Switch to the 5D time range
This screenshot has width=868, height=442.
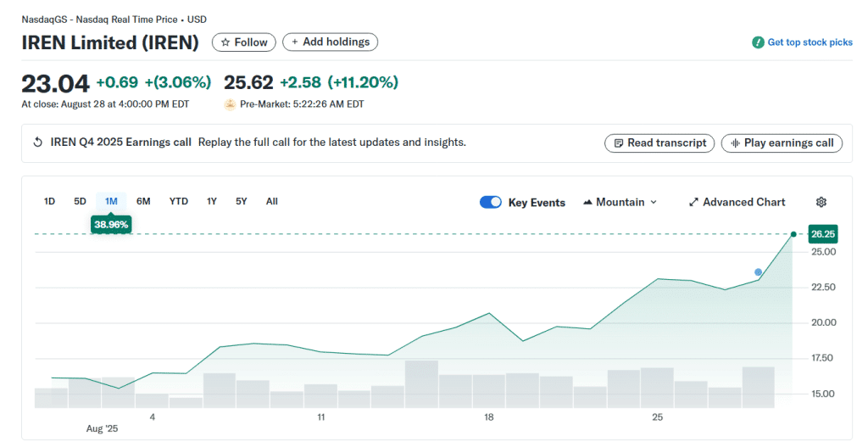80,201
